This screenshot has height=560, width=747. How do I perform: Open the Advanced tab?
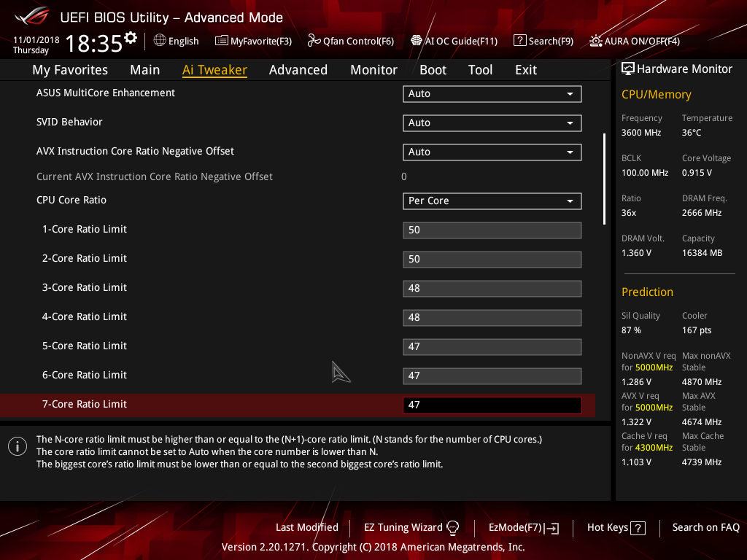(x=298, y=70)
